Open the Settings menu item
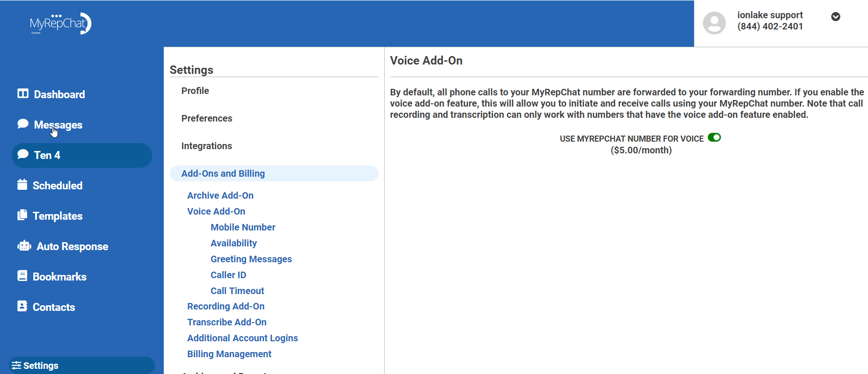Image resolution: width=868 pixels, height=374 pixels. (82, 366)
